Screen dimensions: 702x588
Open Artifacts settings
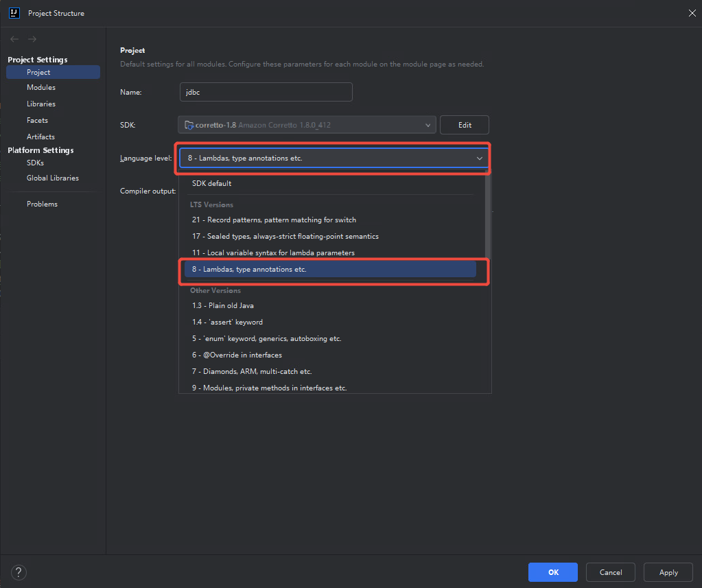point(40,137)
